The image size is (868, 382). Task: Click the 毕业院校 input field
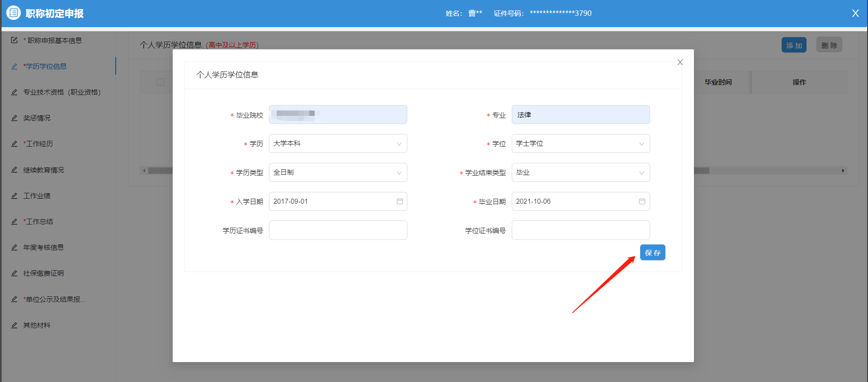pos(338,115)
